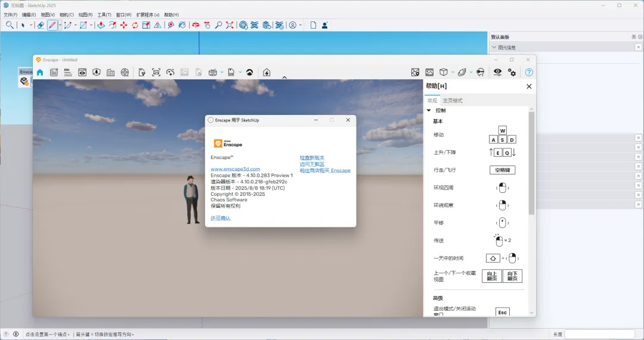Expand Enscape EXE export dropdown arrow

(x=240, y=72)
